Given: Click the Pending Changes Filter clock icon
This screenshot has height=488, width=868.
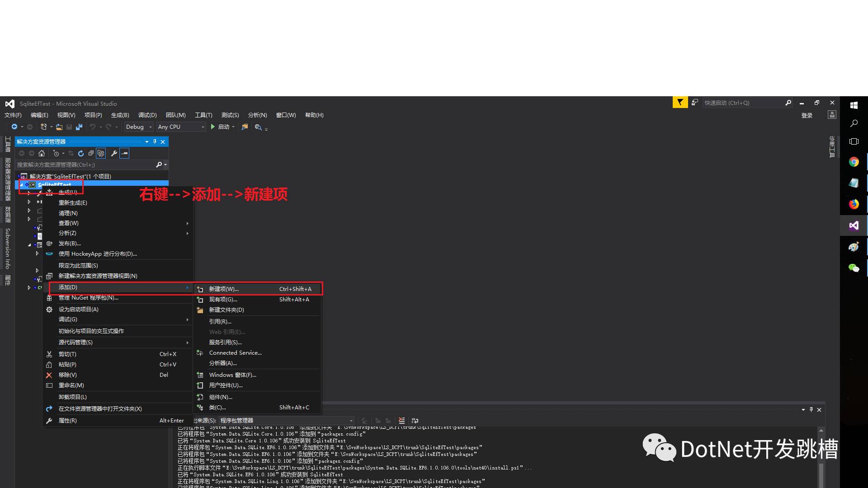Looking at the screenshot, I should coord(56,153).
